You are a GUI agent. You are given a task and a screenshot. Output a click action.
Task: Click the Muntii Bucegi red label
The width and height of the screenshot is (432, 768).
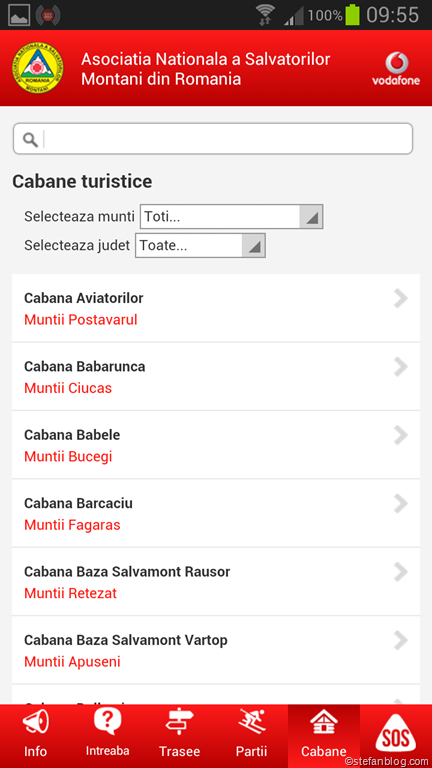[x=68, y=456]
